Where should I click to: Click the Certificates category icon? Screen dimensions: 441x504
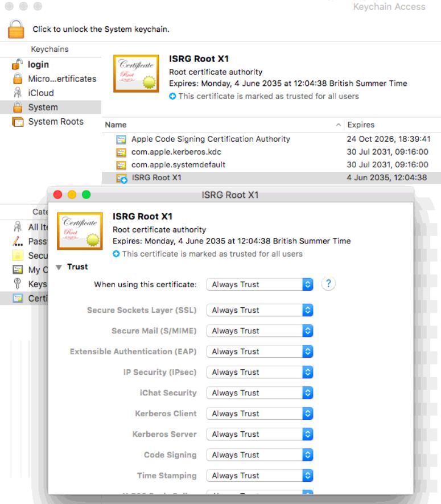pyautogui.click(x=18, y=298)
